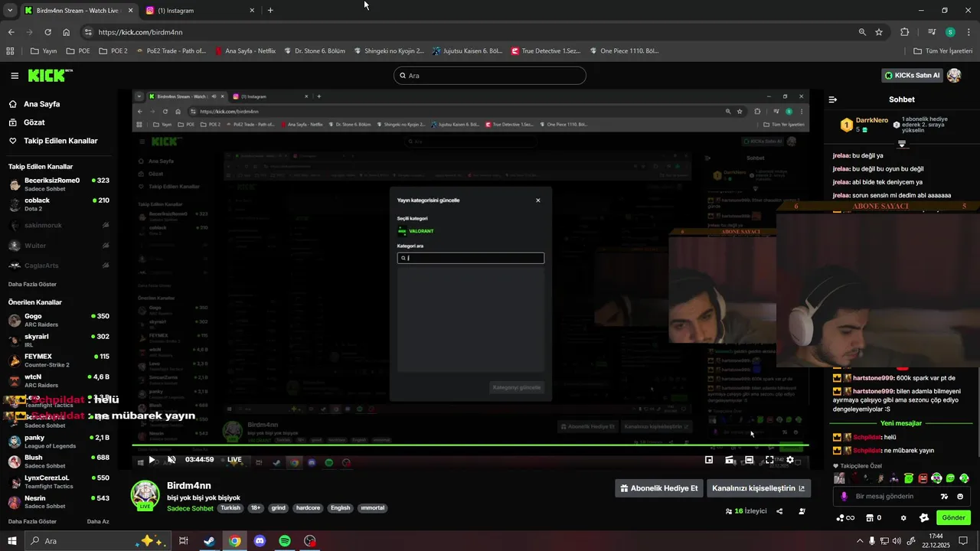Open a new browser tab
980x551 pixels.
[x=270, y=11]
